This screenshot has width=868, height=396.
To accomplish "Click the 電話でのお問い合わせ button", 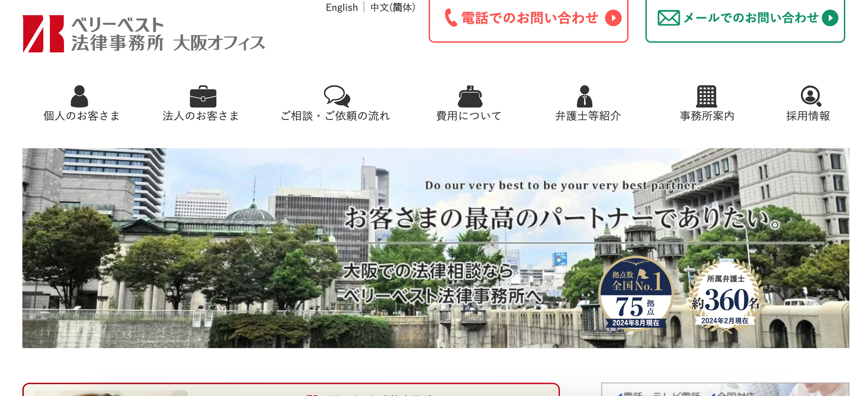I will pyautogui.click(x=529, y=18).
